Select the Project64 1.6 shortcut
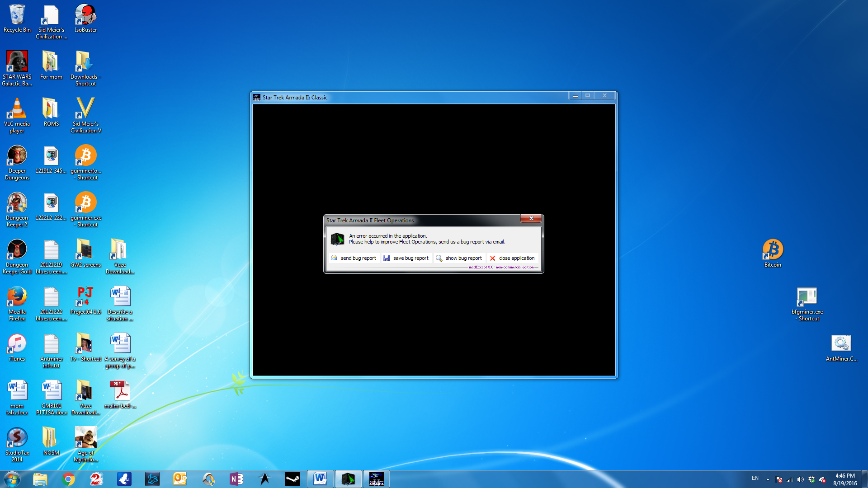Screen dimensions: 868x488 coord(86,300)
